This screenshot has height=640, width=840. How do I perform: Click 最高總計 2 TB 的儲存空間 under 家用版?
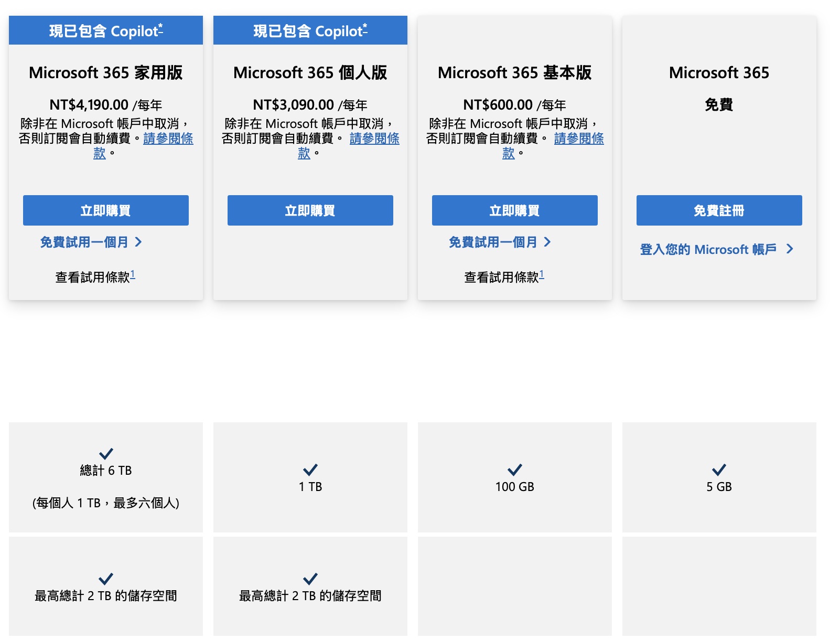pyautogui.click(x=106, y=596)
